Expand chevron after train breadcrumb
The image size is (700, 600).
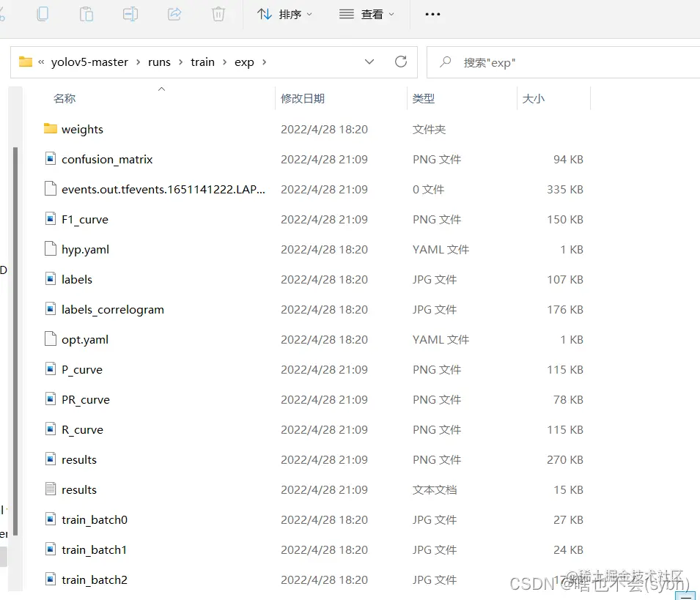coord(225,62)
